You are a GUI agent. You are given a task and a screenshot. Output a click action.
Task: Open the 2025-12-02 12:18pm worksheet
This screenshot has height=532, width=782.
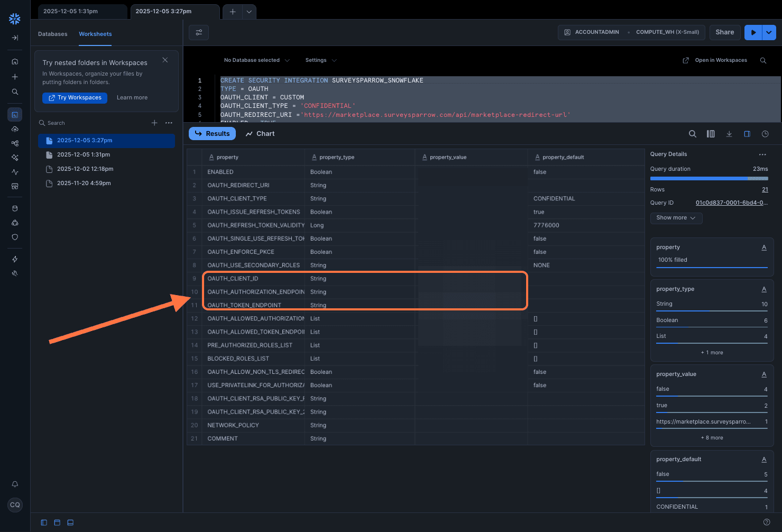coord(85,169)
